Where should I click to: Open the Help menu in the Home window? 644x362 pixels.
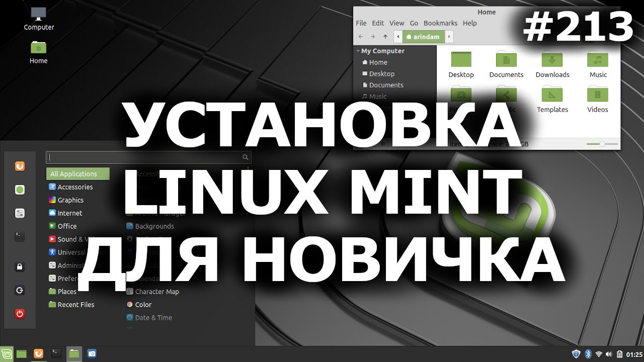pos(469,23)
